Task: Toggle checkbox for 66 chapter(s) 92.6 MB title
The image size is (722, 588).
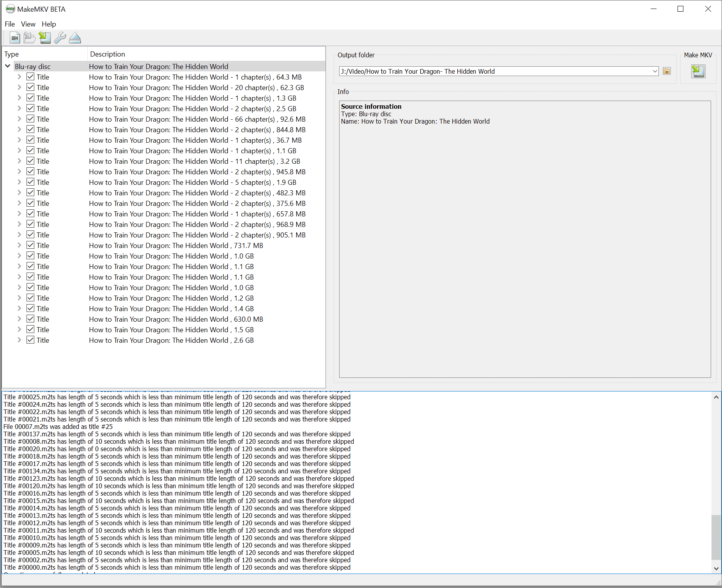Action: tap(30, 119)
